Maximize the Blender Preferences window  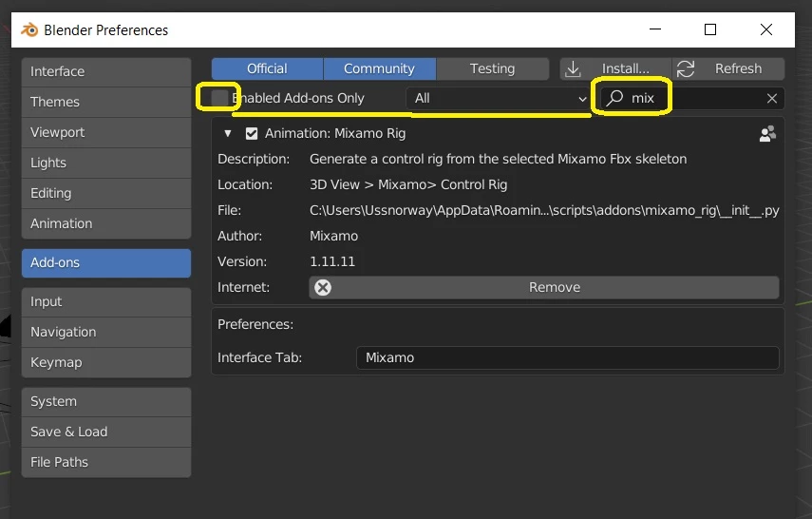(x=710, y=29)
